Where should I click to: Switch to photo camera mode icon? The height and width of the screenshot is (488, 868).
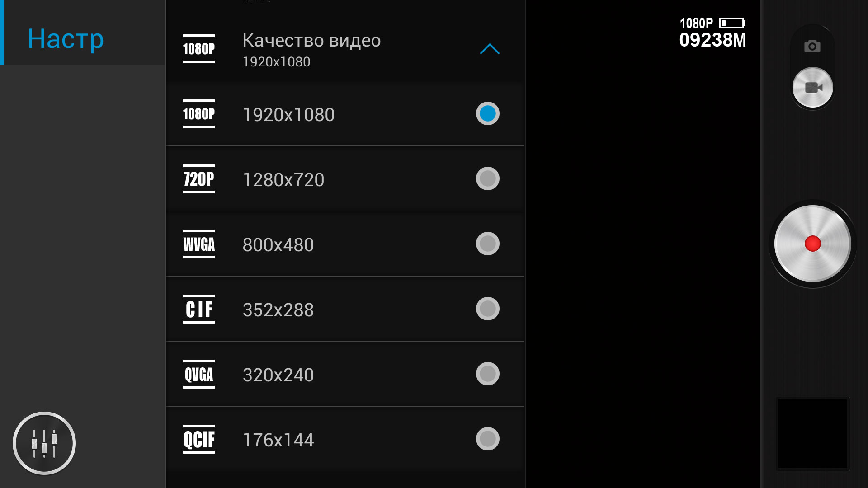coord(812,47)
